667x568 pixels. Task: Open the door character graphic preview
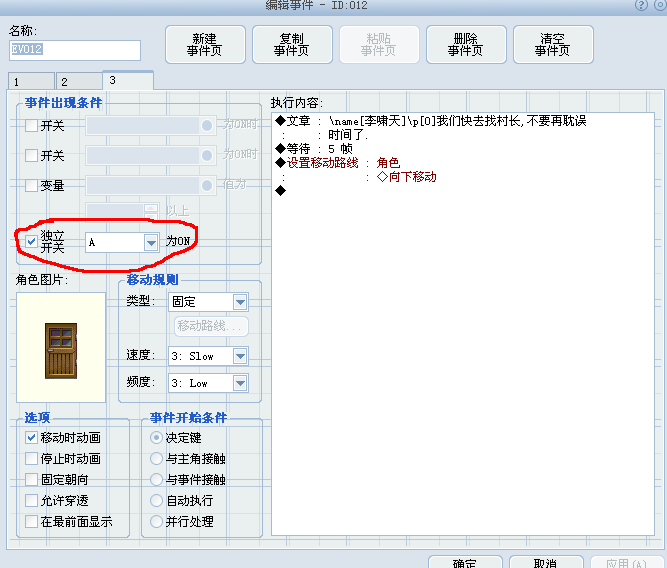click(x=61, y=347)
